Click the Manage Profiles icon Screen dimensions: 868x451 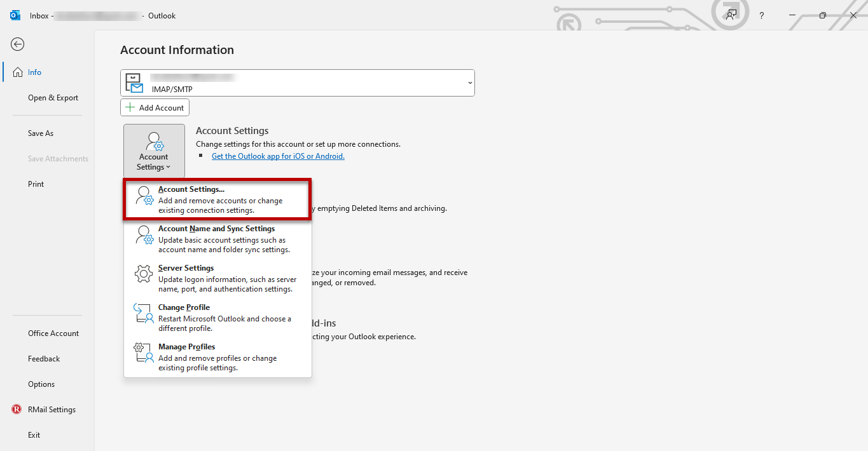click(143, 352)
